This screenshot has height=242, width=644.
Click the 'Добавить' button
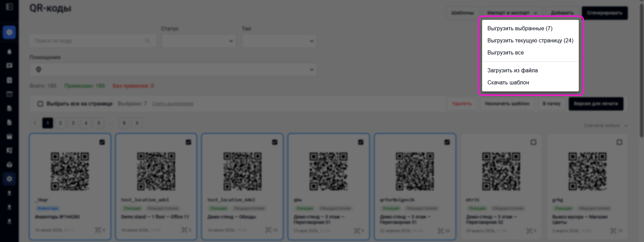click(x=562, y=13)
